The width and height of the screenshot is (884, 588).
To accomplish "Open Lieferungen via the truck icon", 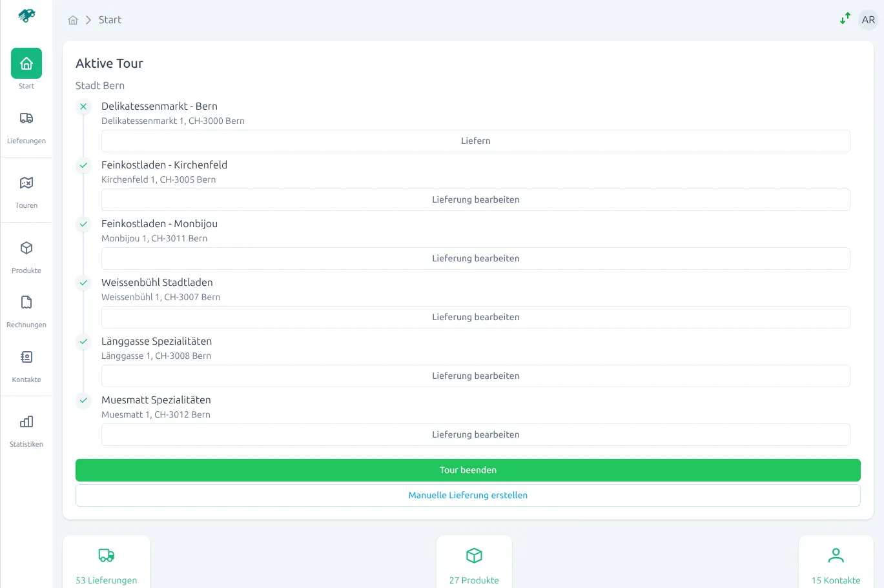I will coord(26,118).
